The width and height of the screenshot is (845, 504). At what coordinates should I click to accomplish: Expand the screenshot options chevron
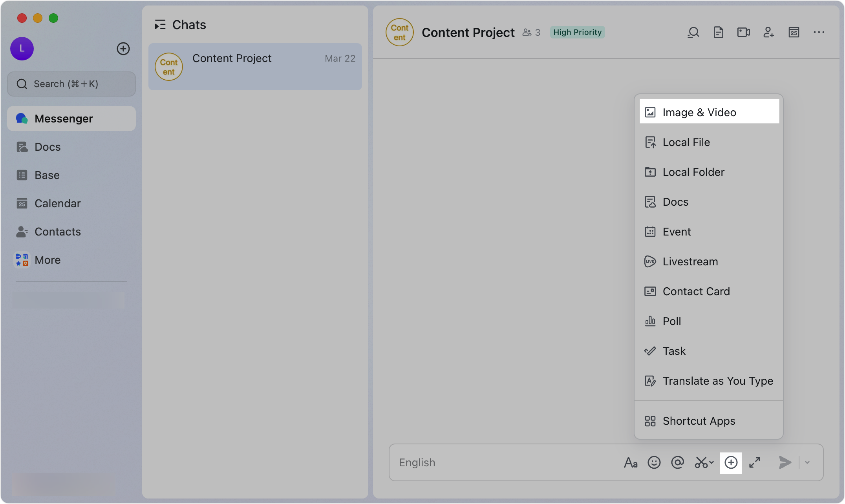711,462
